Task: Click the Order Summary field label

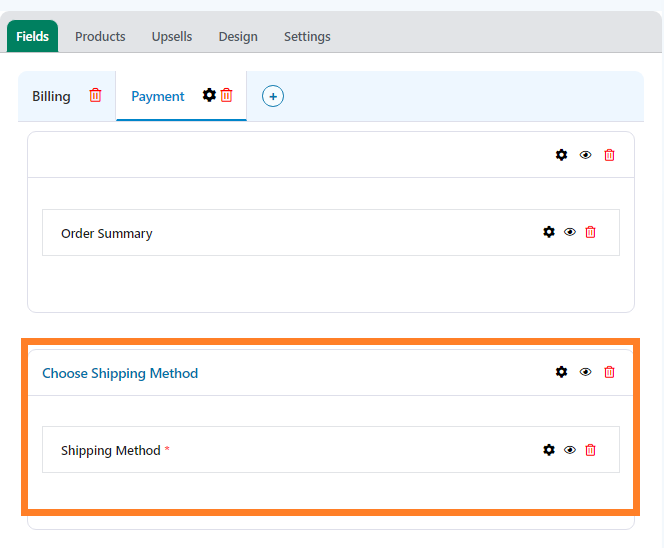Action: click(x=107, y=233)
